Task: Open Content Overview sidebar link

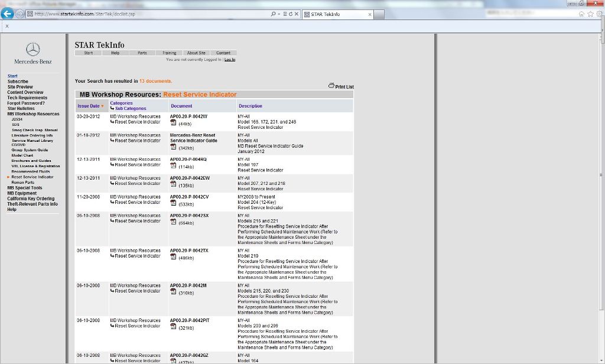Action: 25,92
